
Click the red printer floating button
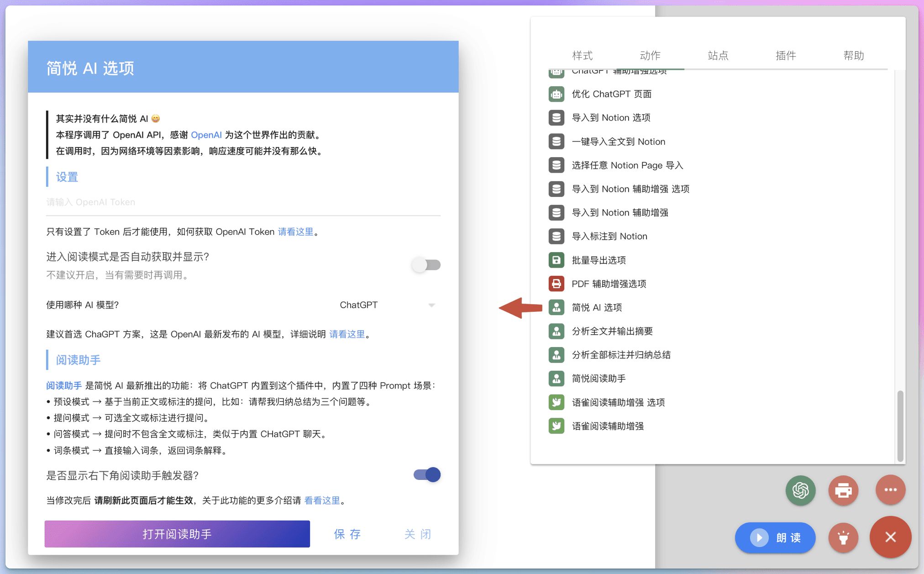point(843,490)
